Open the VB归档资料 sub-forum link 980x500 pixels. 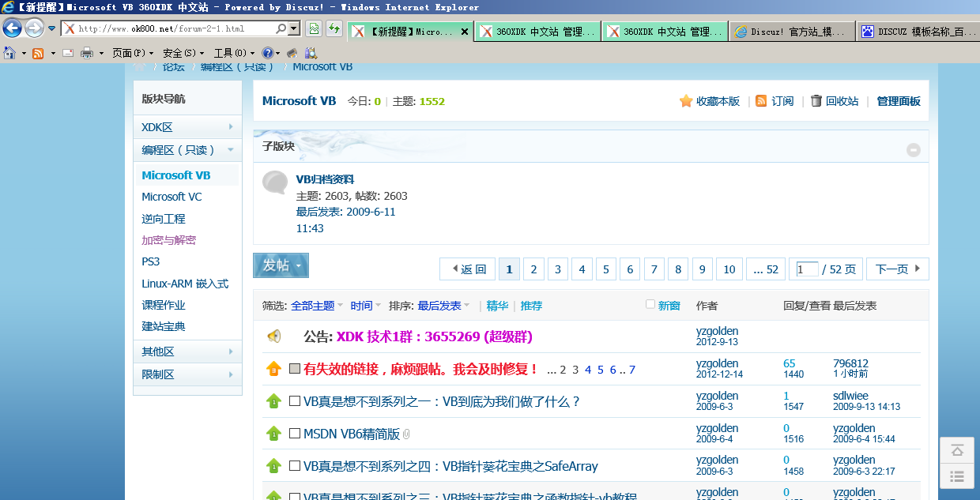coord(325,179)
